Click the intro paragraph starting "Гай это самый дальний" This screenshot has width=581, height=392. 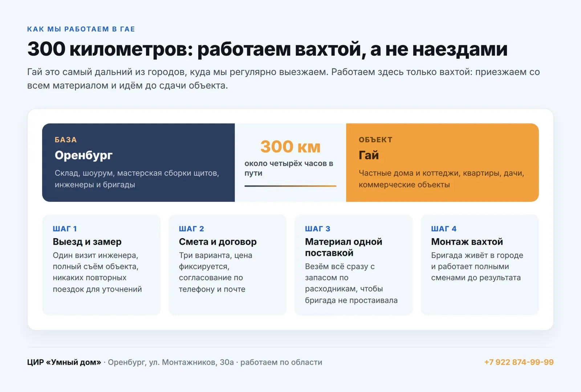click(284, 78)
